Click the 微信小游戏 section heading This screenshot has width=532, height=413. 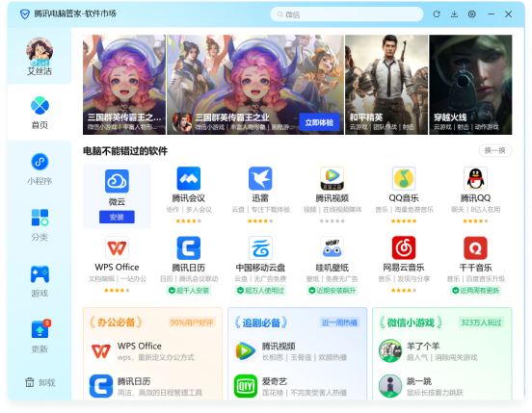(x=411, y=323)
